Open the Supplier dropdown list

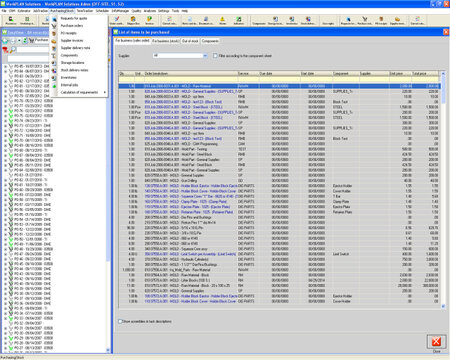(x=205, y=56)
